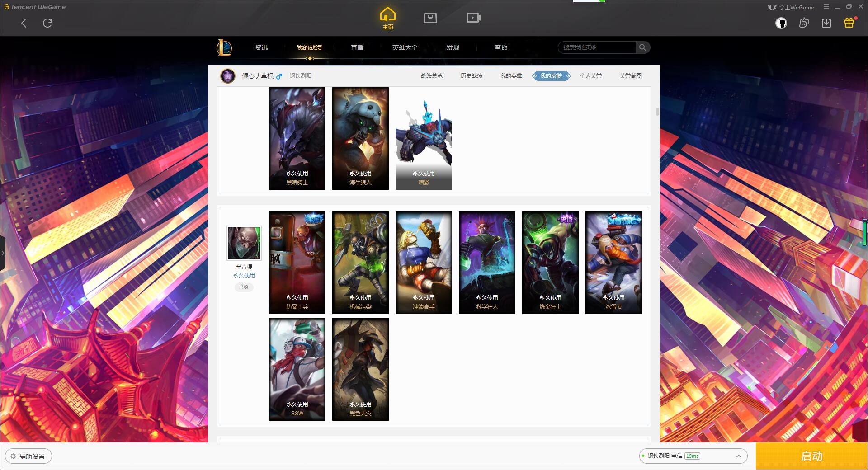Click the 钢铁烈阳 server label by name
Image resolution: width=868 pixels, height=470 pixels.
301,76
